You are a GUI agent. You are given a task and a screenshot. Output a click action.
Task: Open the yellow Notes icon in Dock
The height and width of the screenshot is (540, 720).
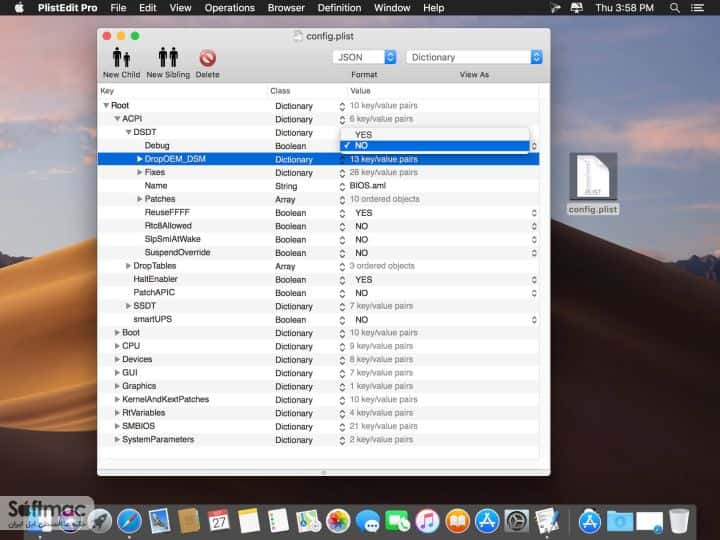click(248, 521)
